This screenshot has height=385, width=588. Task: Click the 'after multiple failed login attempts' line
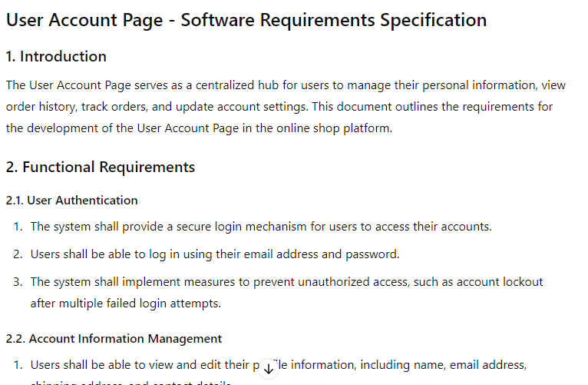pyautogui.click(x=126, y=303)
